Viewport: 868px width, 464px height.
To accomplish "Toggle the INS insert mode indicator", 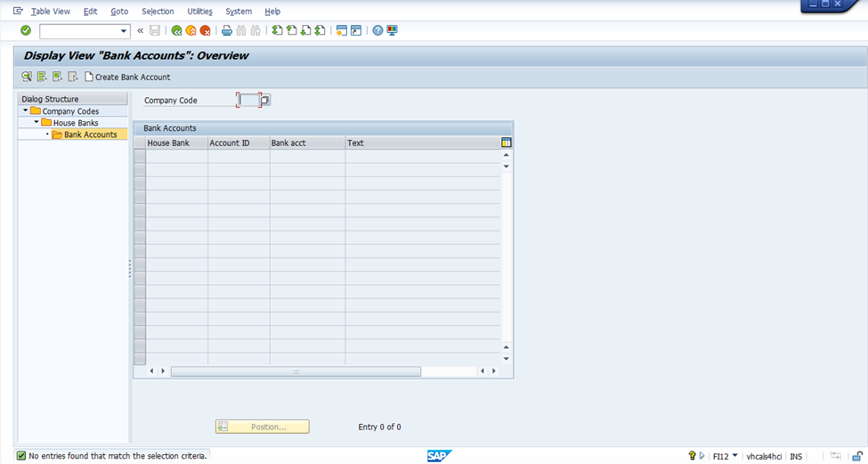I will click(796, 456).
